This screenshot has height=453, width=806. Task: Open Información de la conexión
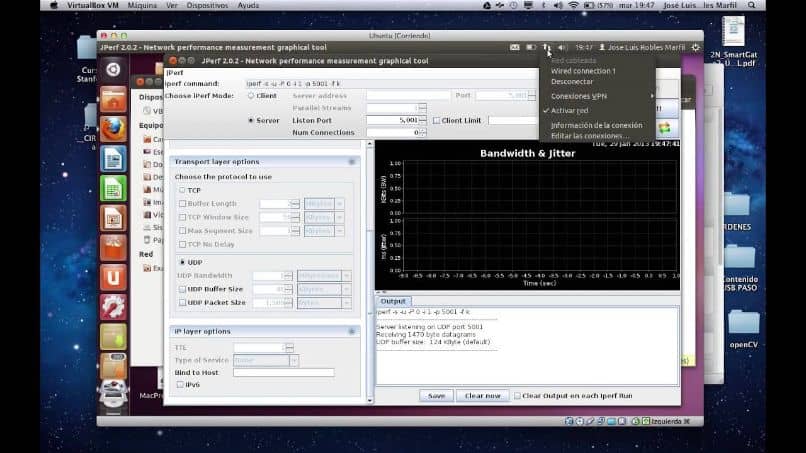pos(596,125)
